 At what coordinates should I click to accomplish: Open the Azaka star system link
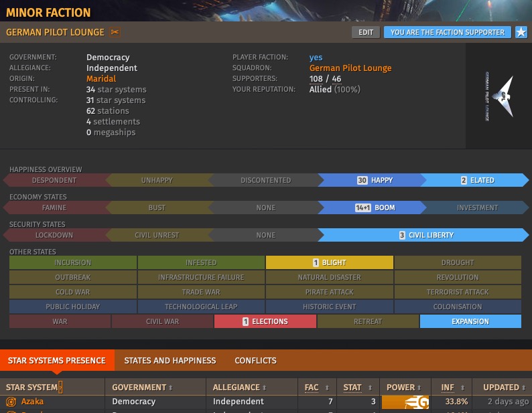32,402
